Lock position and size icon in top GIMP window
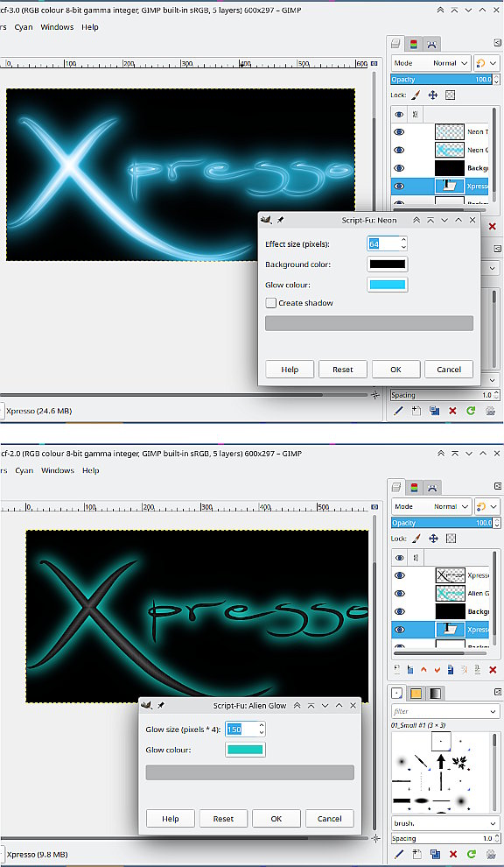 point(433,95)
